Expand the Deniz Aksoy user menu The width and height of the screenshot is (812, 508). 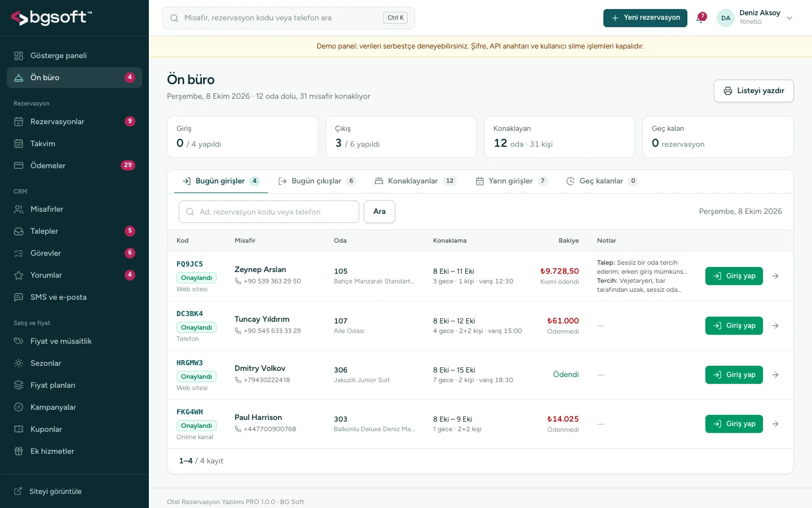pos(755,18)
